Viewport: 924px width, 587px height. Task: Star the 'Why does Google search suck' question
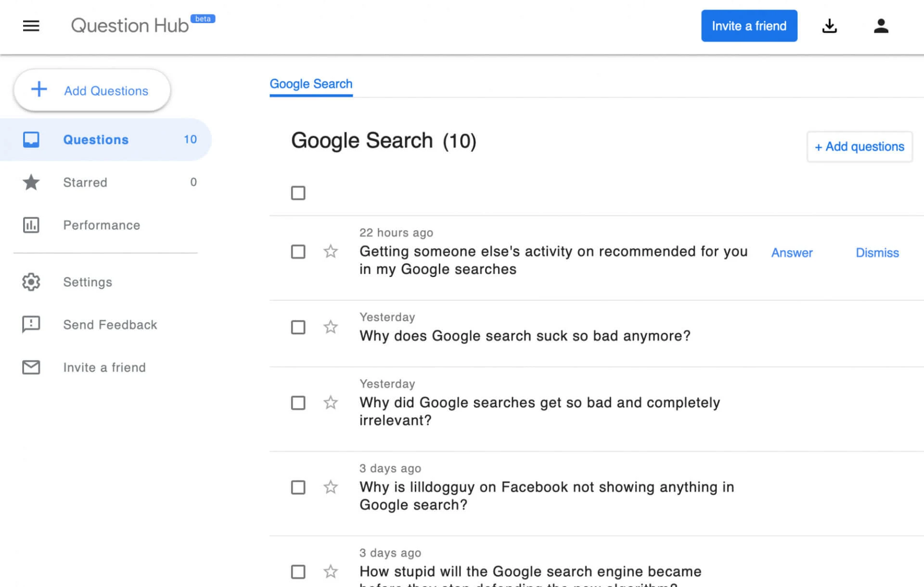point(331,327)
